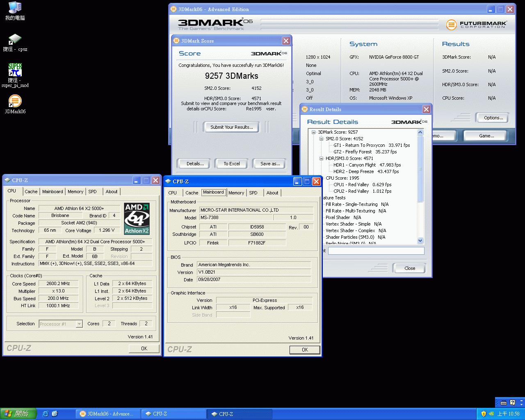This screenshot has height=420, width=525.
Task: Open the 3DMark06 desktop icon
Action: click(x=15, y=104)
